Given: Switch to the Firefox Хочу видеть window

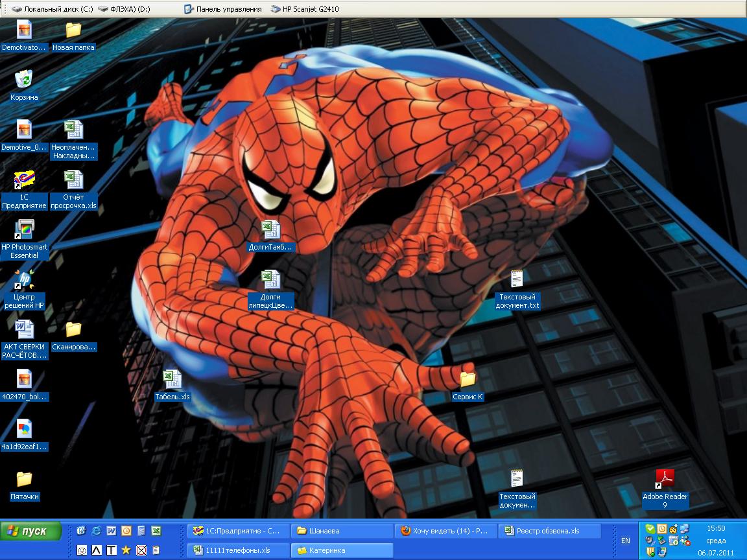Looking at the screenshot, I should pos(445,531).
